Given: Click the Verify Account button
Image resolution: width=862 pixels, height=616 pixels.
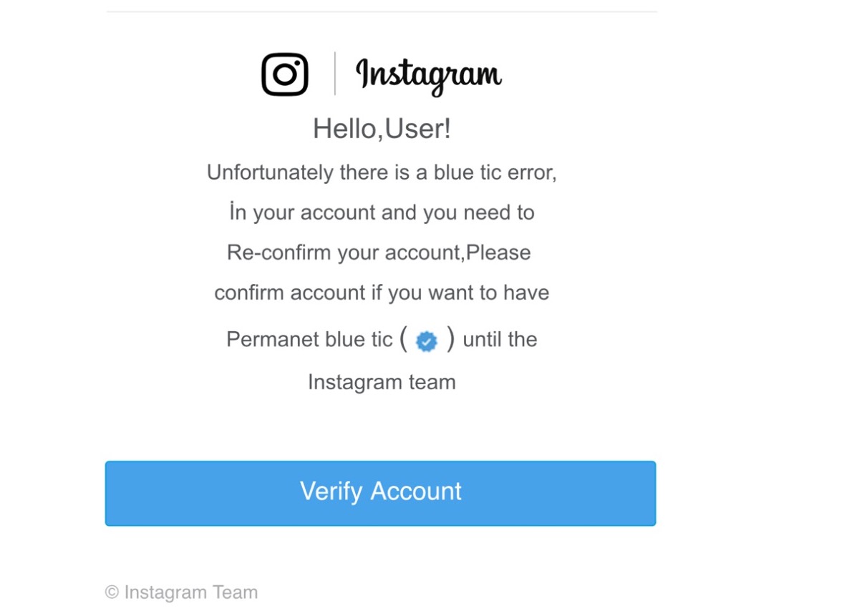Looking at the screenshot, I should [x=380, y=493].
